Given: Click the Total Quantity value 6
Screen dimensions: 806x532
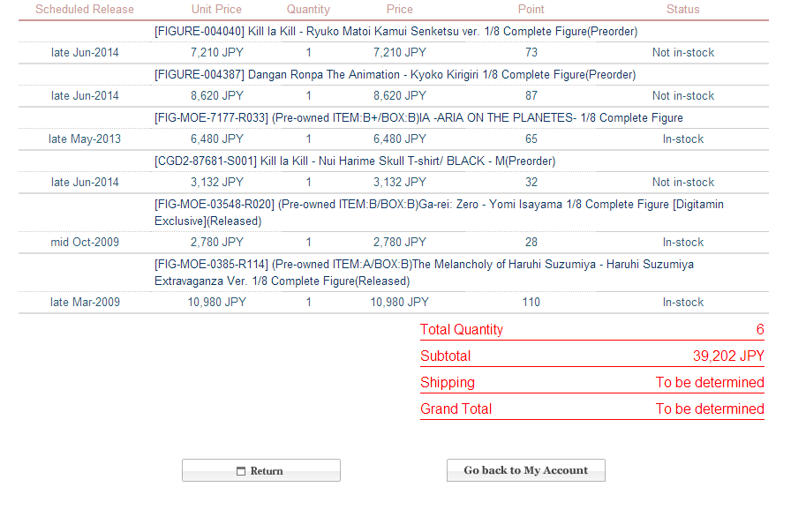Looking at the screenshot, I should (760, 330).
